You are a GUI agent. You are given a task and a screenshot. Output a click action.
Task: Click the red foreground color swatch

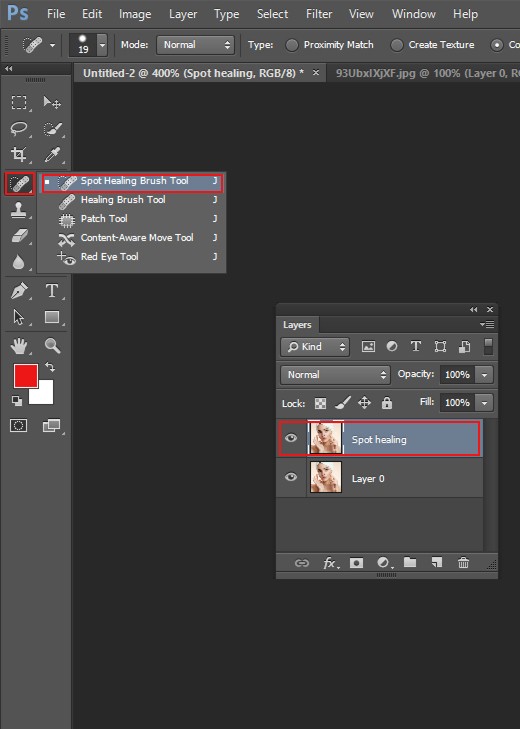(24, 374)
